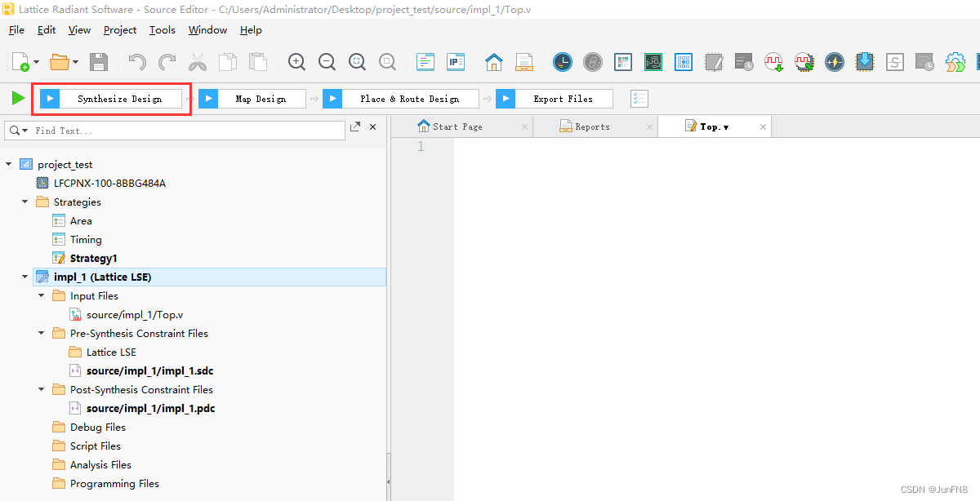This screenshot has height=501, width=980.
Task: Open the New File dropdown arrow
Action: tap(37, 62)
